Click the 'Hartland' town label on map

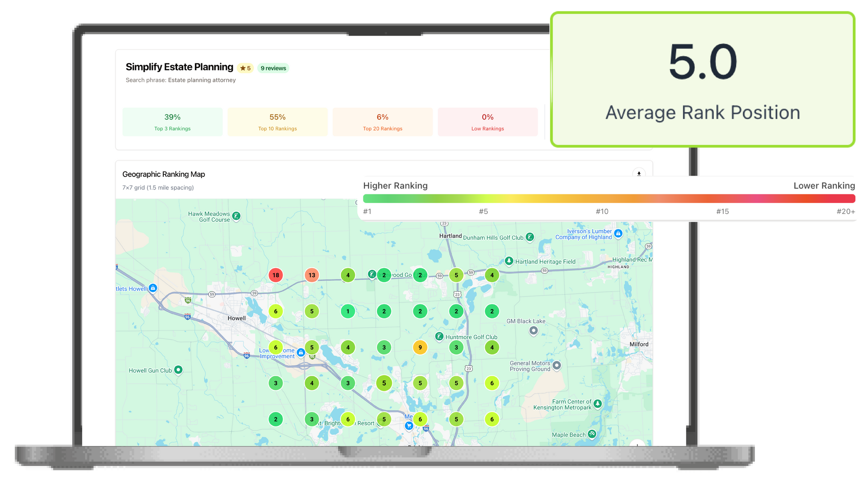(451, 236)
